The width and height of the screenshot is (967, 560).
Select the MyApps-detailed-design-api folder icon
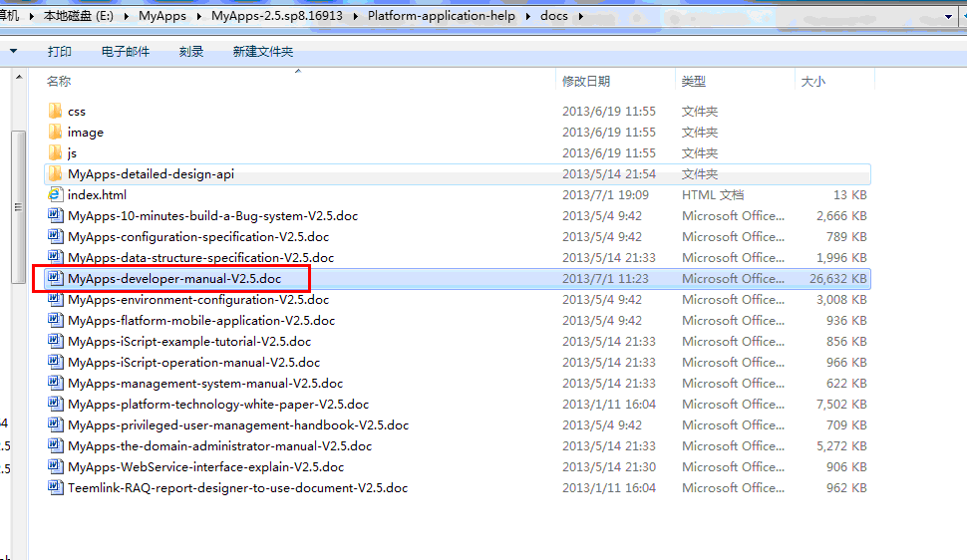click(55, 174)
